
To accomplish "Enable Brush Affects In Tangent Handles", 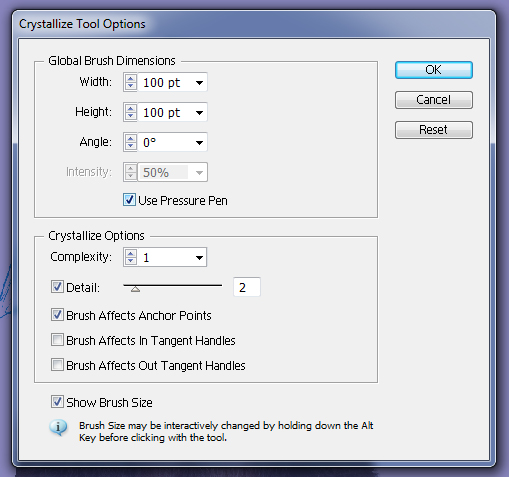I will point(57,340).
